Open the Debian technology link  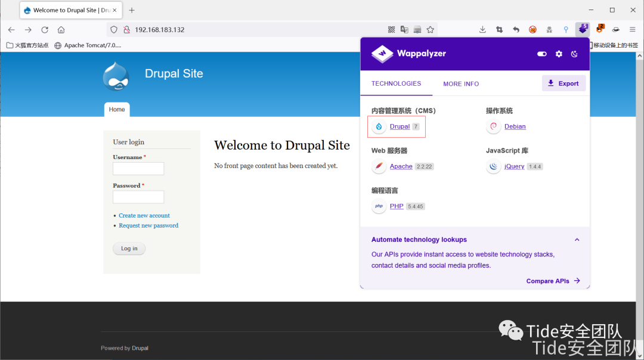click(515, 126)
